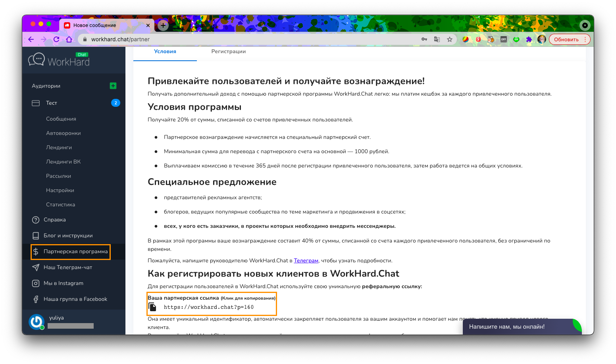
Task: Click the yuliya user avatar power icon
Action: pos(37,322)
